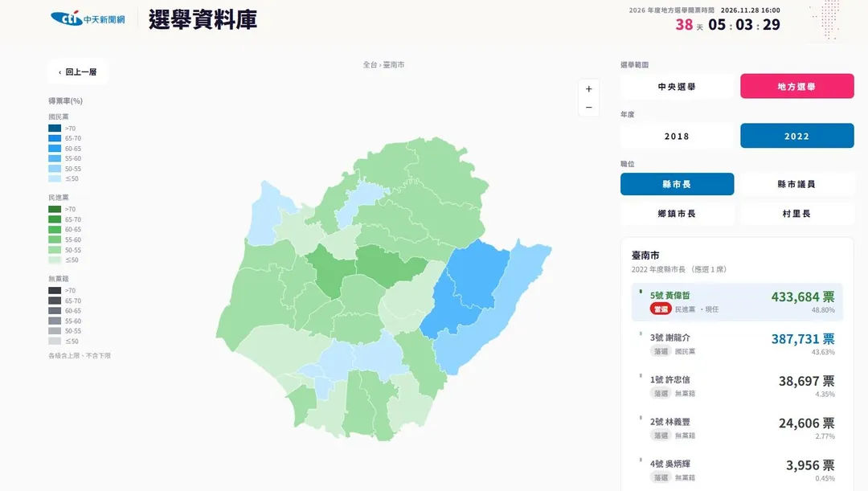Go back with 回上一層 button
Viewport: 868px width, 491px height.
(x=77, y=72)
